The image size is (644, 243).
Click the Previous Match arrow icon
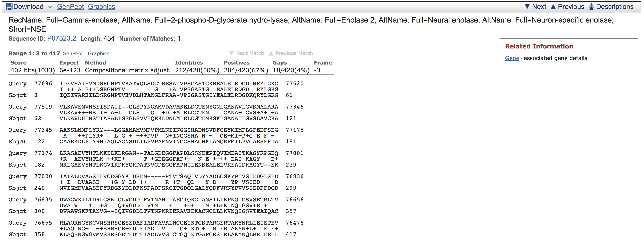tap(271, 53)
